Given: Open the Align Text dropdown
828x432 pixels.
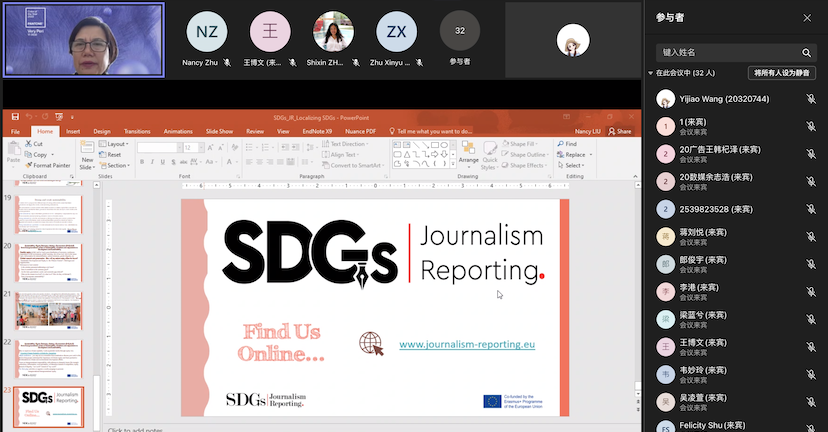Looking at the screenshot, I should (341, 155).
